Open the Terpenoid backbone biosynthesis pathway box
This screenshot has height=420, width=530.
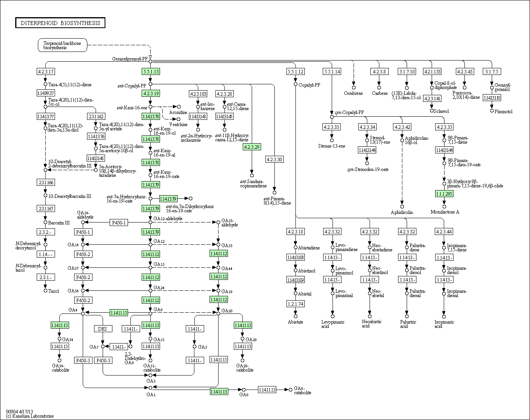tap(62, 45)
